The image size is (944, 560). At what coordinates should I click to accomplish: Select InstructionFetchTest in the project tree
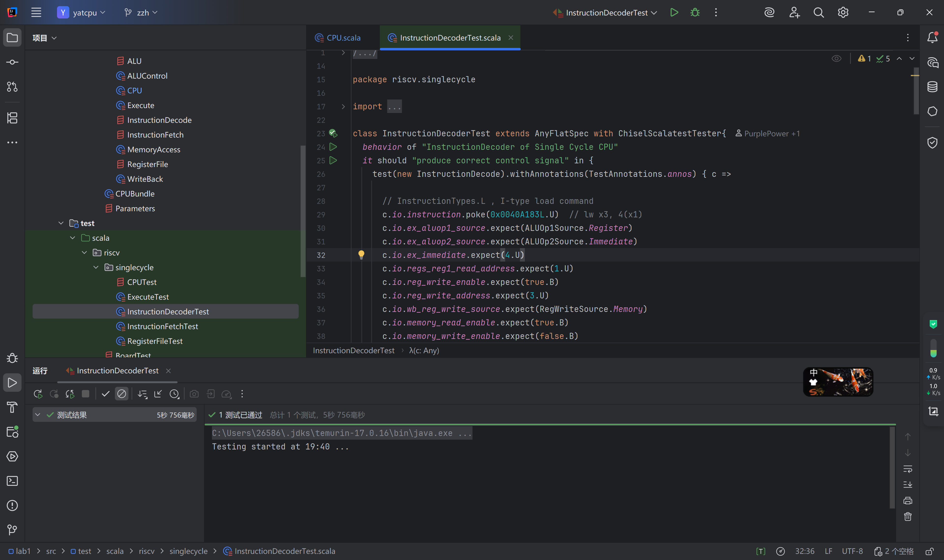click(x=162, y=326)
